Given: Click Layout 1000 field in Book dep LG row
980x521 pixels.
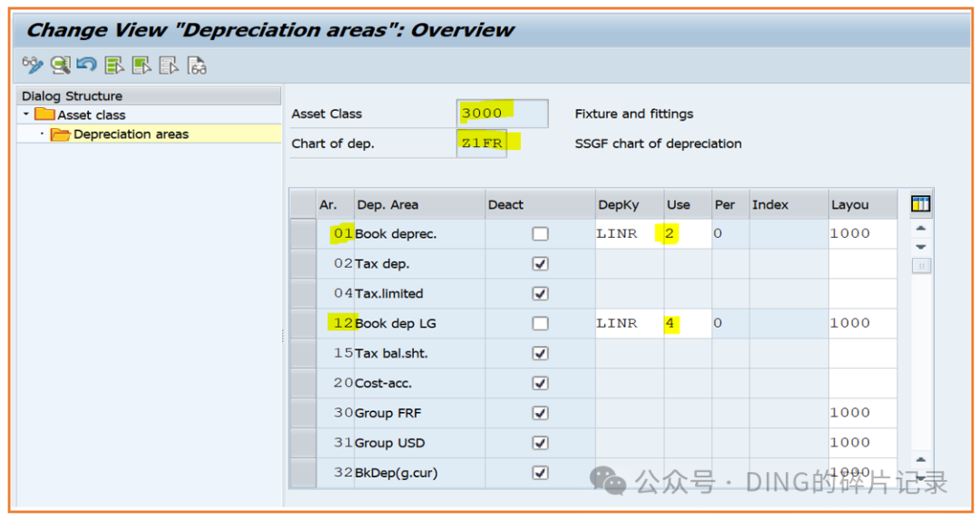Looking at the screenshot, I should coord(863,323).
